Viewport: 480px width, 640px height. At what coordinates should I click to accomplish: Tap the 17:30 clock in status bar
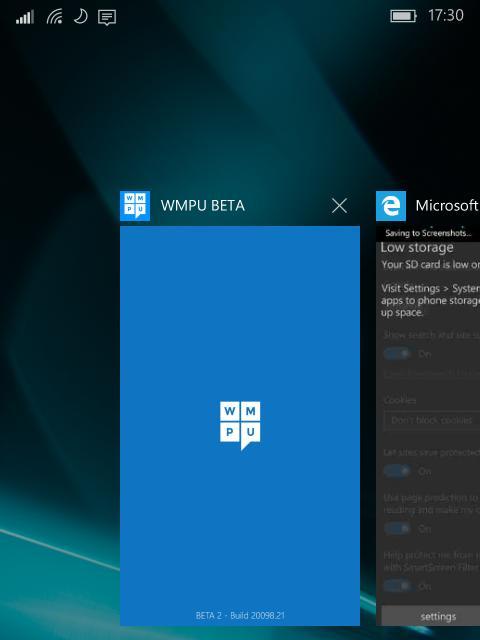[446, 16]
